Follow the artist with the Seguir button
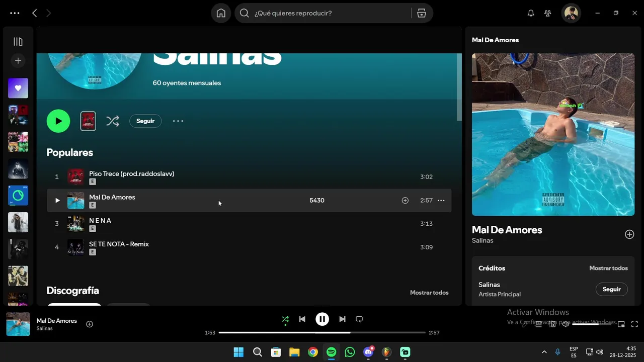 (145, 121)
